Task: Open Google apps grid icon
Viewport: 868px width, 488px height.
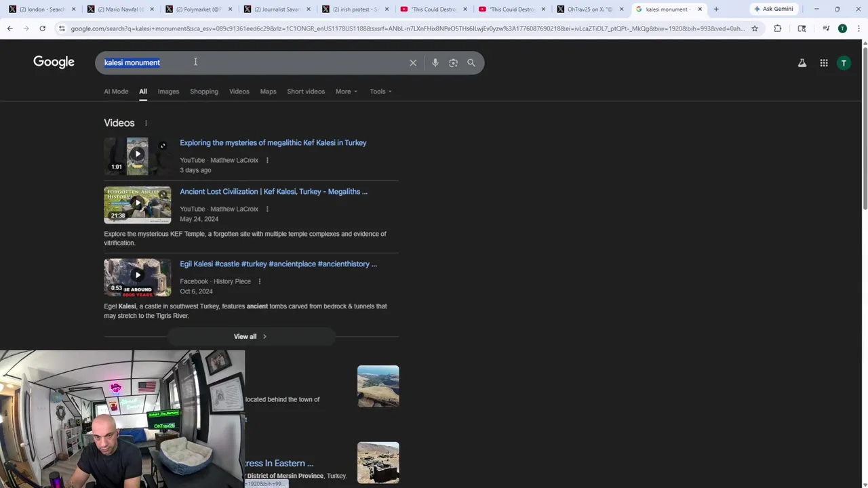Action: point(824,63)
